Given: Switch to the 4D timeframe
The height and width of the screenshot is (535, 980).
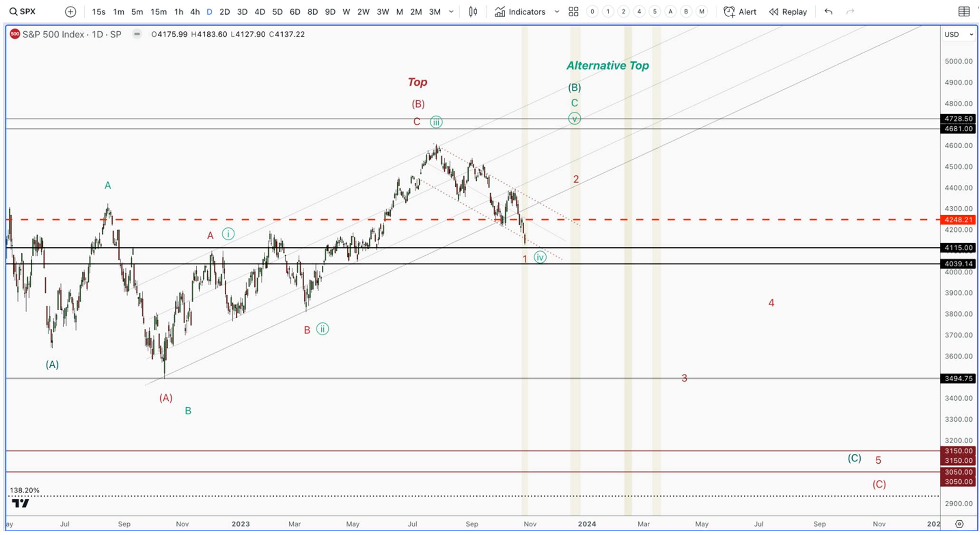Looking at the screenshot, I should coord(260,11).
